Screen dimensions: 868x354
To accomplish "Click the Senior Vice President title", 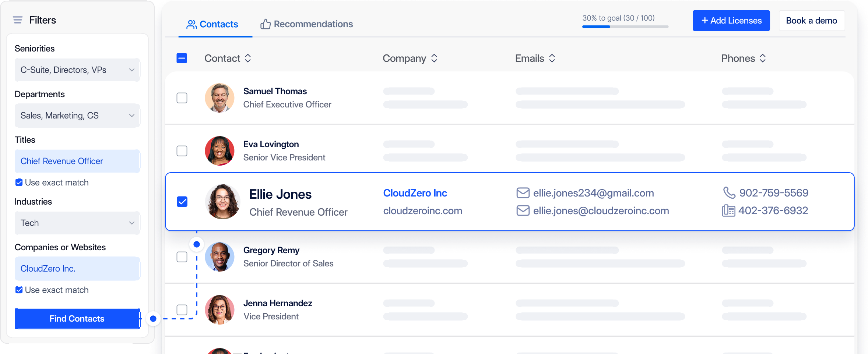I will (284, 157).
